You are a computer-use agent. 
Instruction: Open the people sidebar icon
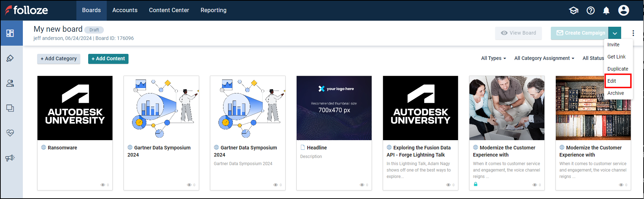pyautogui.click(x=10, y=83)
